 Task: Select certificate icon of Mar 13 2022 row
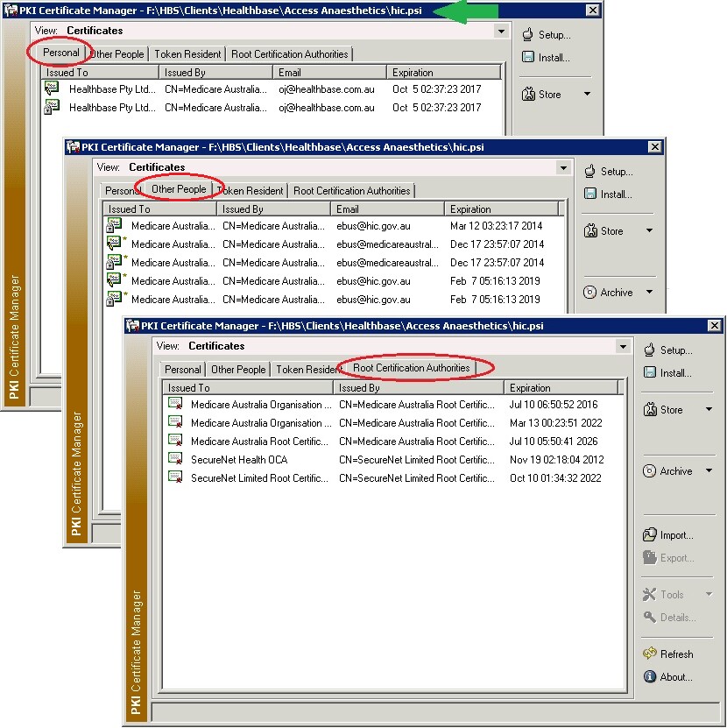(175, 422)
